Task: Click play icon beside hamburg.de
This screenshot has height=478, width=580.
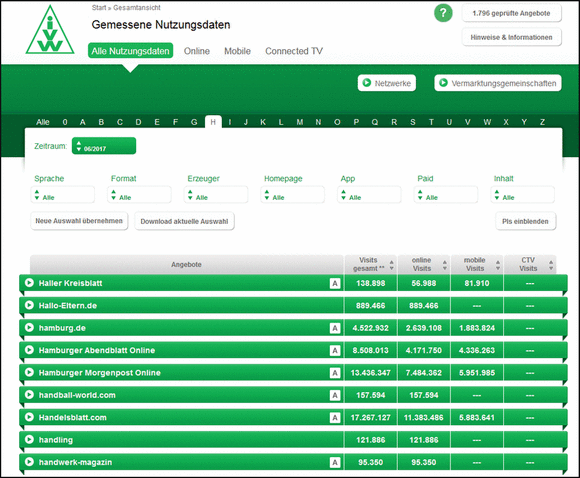Action: pyautogui.click(x=29, y=327)
